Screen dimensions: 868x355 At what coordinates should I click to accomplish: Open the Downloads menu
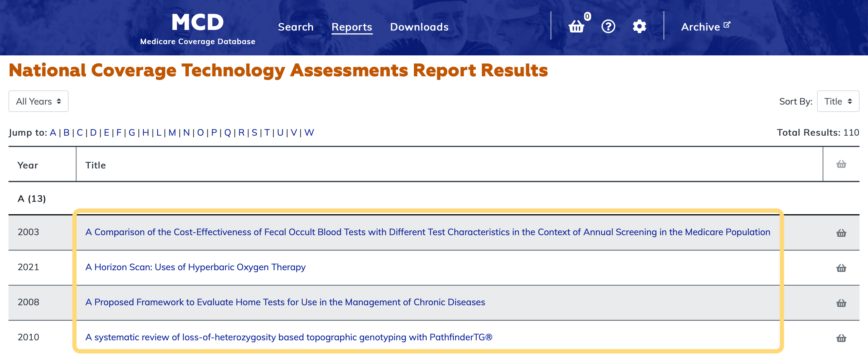(419, 27)
